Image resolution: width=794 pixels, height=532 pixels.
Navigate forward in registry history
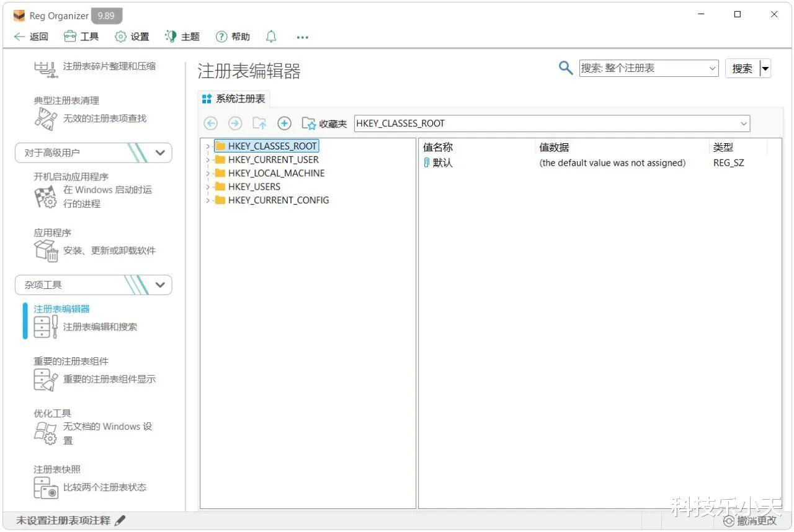(235, 123)
